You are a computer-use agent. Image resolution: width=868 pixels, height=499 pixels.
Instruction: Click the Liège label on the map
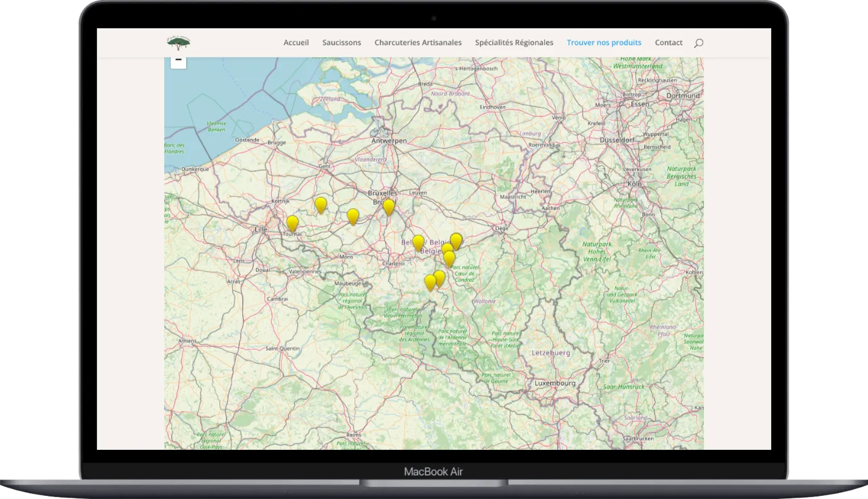click(501, 228)
